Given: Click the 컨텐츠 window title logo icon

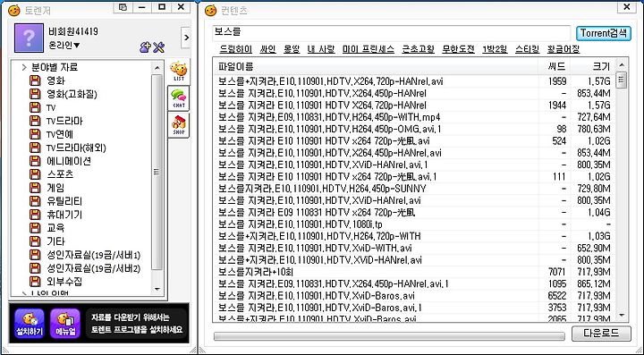Looking at the screenshot, I should (211, 10).
